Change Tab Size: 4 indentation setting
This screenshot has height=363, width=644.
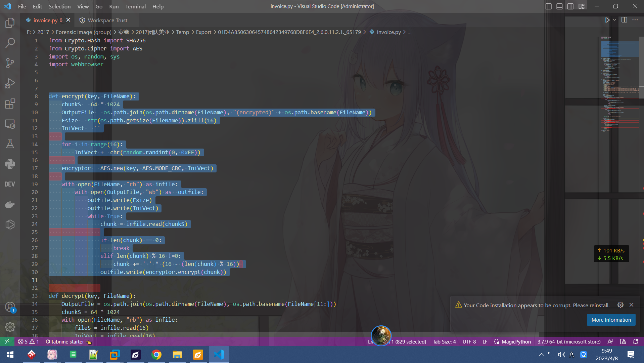(x=444, y=341)
